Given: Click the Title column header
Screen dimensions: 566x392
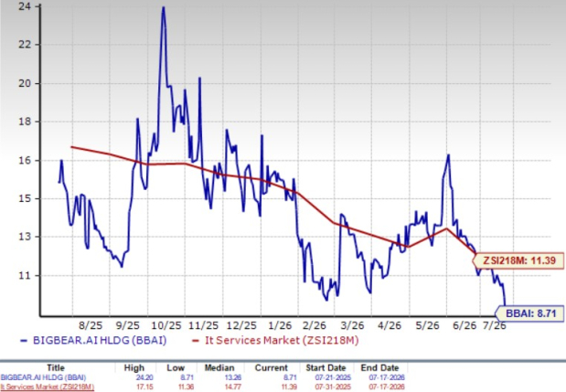Looking at the screenshot, I should (56, 368).
